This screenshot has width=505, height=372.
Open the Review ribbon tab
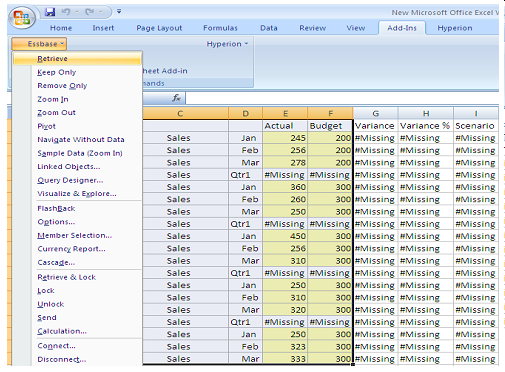[x=313, y=28]
